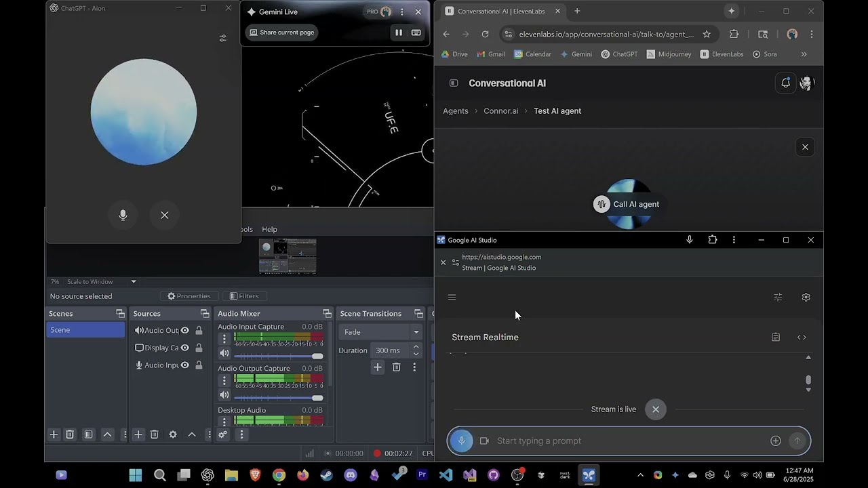Click the AI Studio title bar microphone icon
The image size is (868, 488).
690,240
